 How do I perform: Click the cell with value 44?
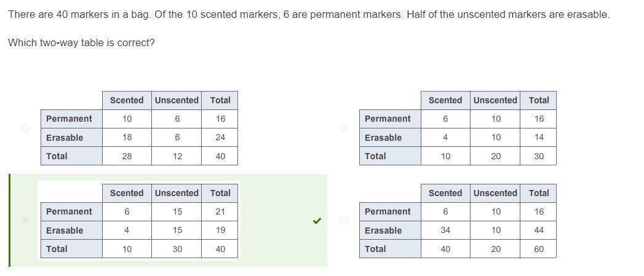pos(539,231)
